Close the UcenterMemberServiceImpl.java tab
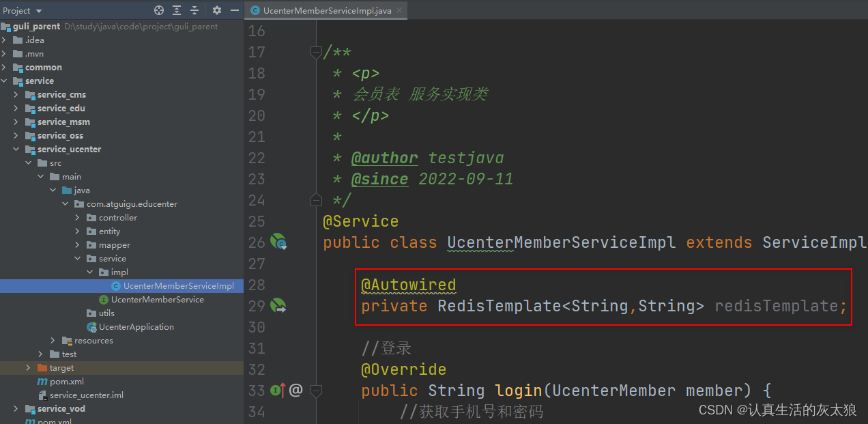The height and width of the screenshot is (424, 868). tap(399, 11)
